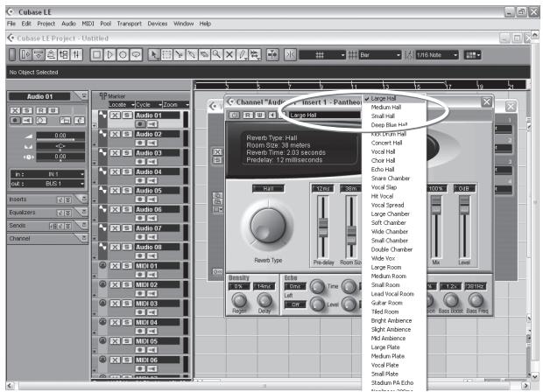This screenshot has width=543, height=392.
Task: Click the Inspector edit channel 'e' button
Action: [x=80, y=121]
